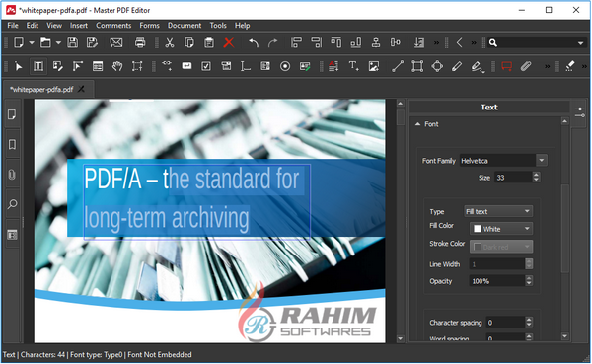Open the Help menu
Screen dimensions: 592x364
(x=243, y=26)
